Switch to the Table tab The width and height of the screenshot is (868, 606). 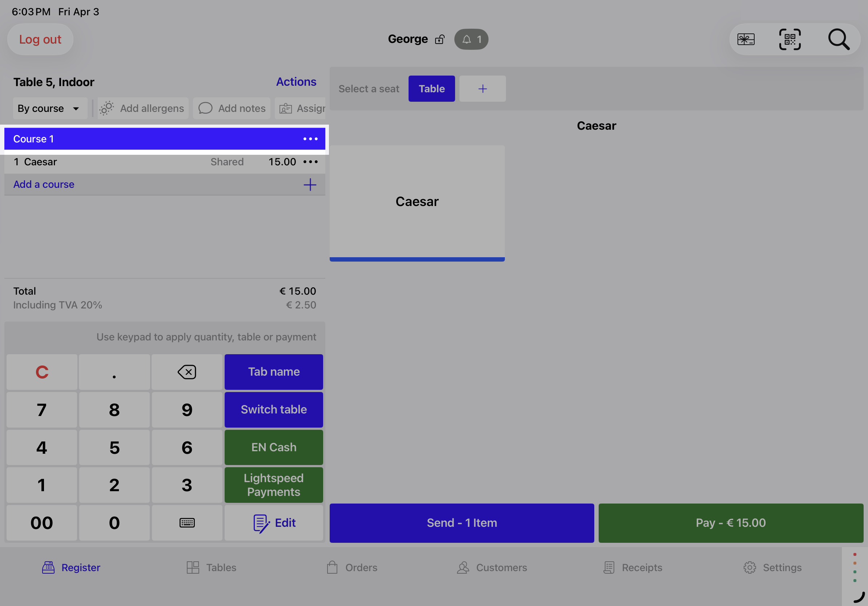point(431,88)
